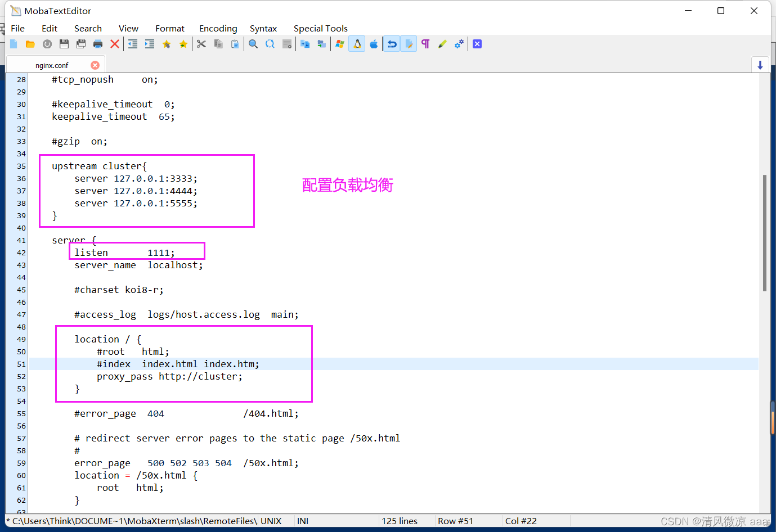Click 'INI' syntax in status bar

click(x=303, y=521)
